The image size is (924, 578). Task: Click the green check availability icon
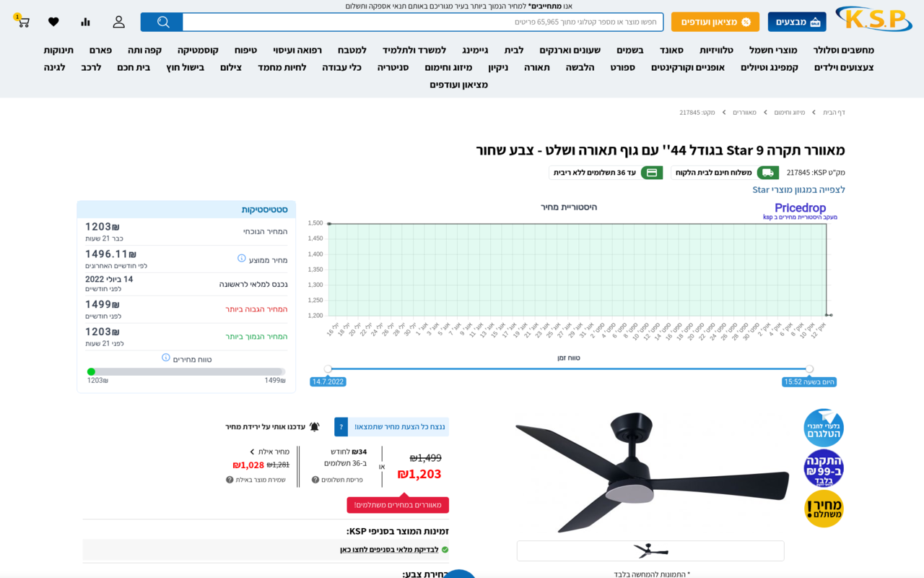tap(445, 550)
